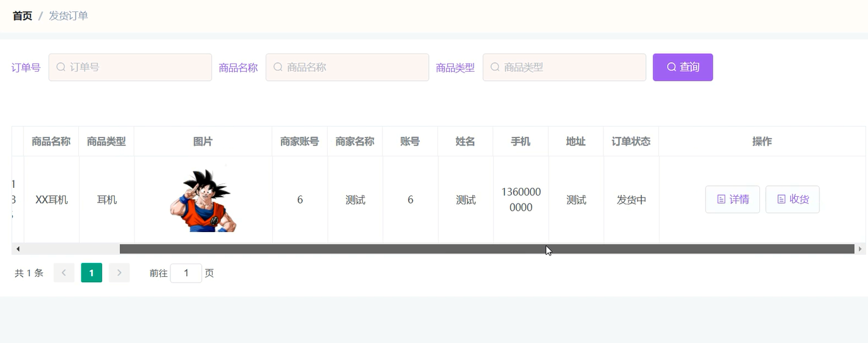Screen dimensions: 868x343
Task: Click the 发货中 order status cell
Action: tap(631, 200)
